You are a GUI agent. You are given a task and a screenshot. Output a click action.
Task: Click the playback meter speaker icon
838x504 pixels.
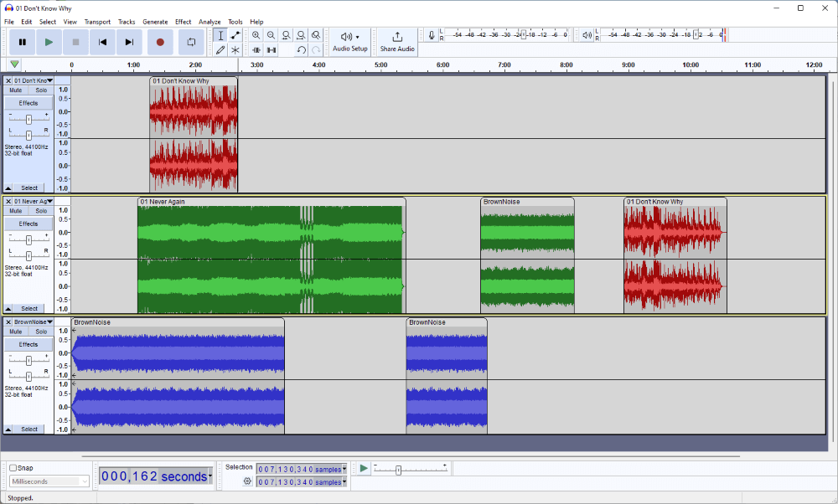point(587,35)
